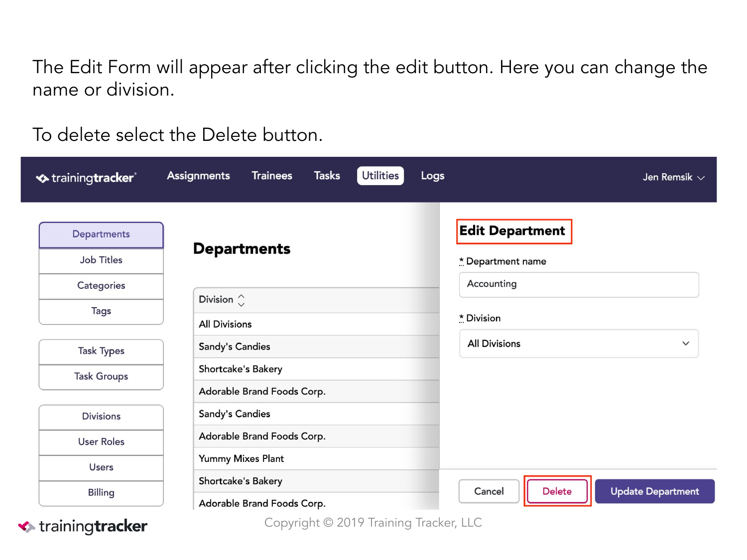Sort by the Division column arrows

coord(242,300)
